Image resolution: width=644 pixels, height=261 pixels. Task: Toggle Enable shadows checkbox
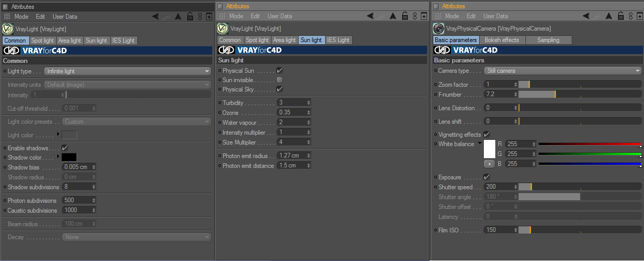pyautogui.click(x=65, y=148)
